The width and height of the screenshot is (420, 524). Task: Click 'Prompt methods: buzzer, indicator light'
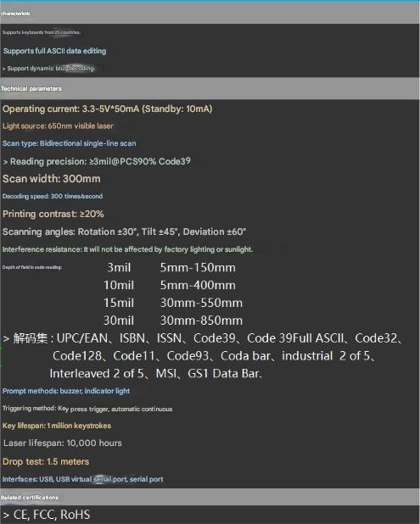pos(66,391)
